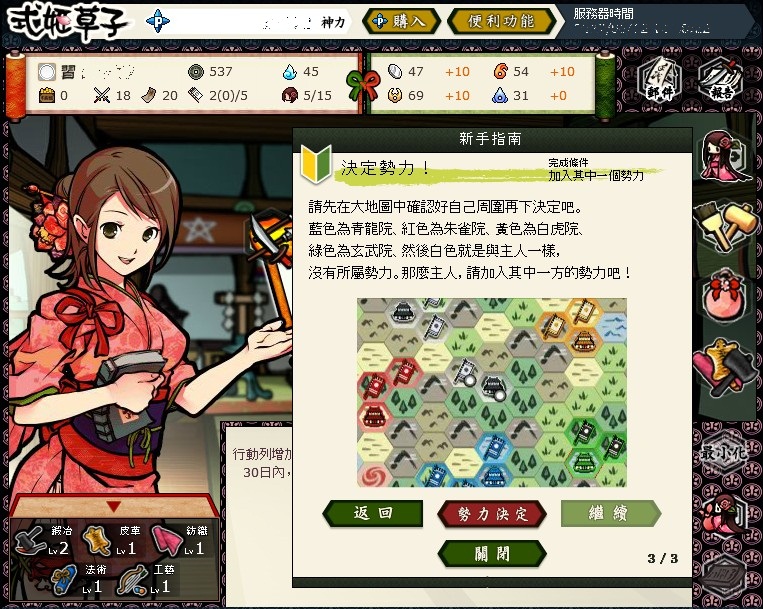763x609 pixels.
Task: Select the 皮革 leather skill icon
Action: pyautogui.click(x=97, y=540)
